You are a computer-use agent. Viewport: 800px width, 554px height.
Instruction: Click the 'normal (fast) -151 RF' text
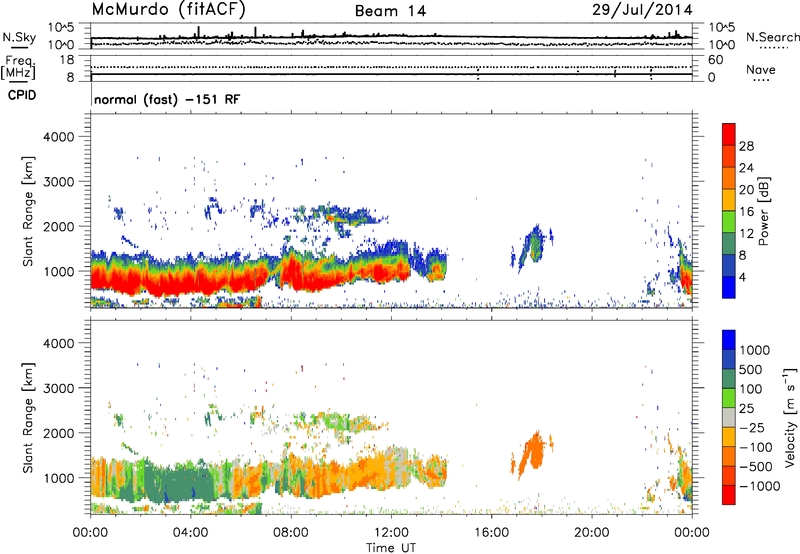coord(167,99)
